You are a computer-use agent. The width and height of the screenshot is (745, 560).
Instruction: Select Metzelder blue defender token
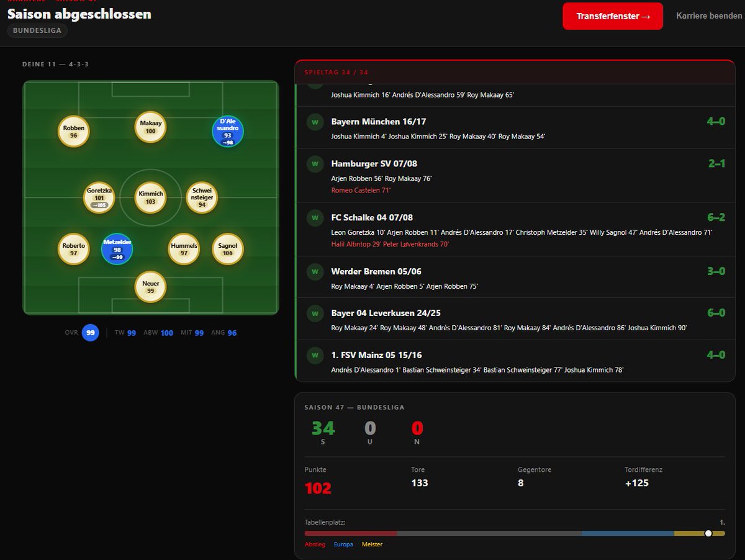(117, 249)
